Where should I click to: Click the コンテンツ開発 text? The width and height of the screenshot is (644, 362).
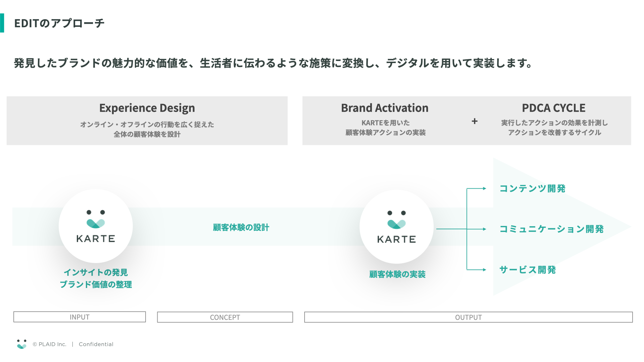[532, 189]
